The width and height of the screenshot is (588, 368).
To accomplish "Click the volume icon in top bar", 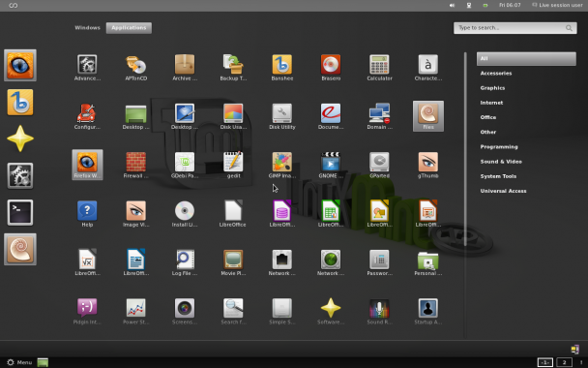I will pyautogui.click(x=452, y=5).
